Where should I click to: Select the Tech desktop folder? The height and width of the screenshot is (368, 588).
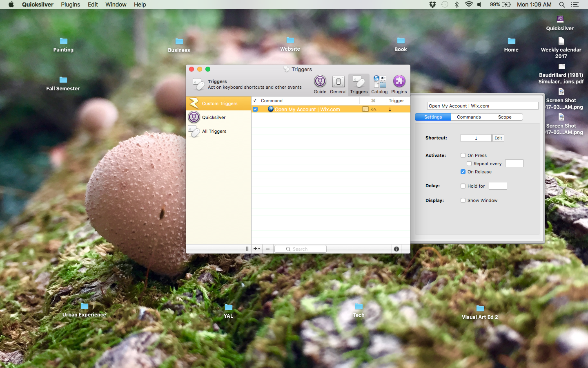(359, 310)
